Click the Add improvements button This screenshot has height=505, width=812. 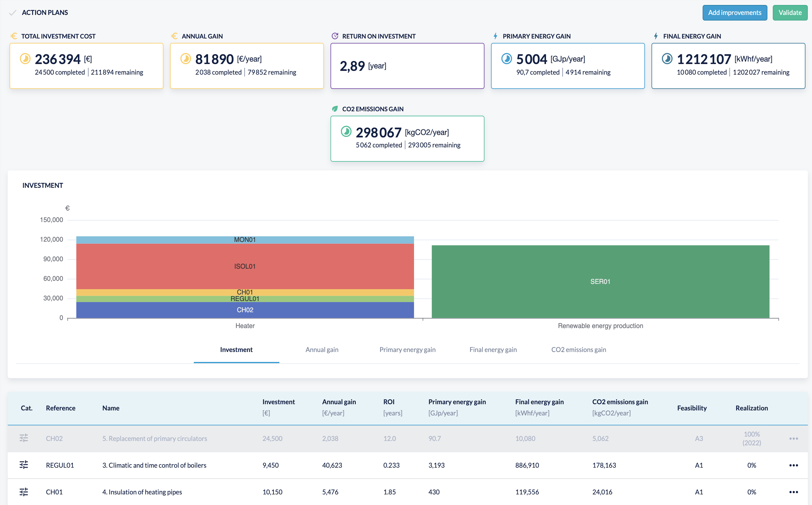(734, 13)
